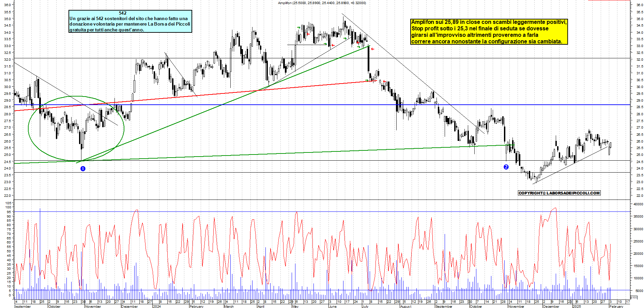The image size is (644, 308).
Task: Click the 25000 volume scale value
Action: [x=638, y=241]
